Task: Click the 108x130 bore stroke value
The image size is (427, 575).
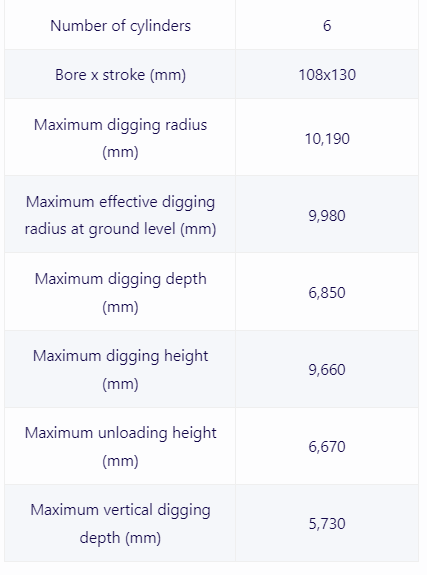Action: click(x=327, y=75)
